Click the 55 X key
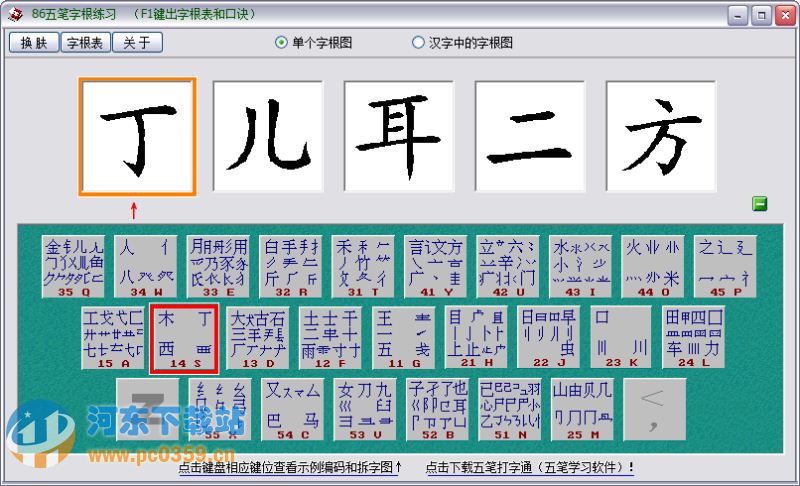800x486 pixels. (220, 410)
